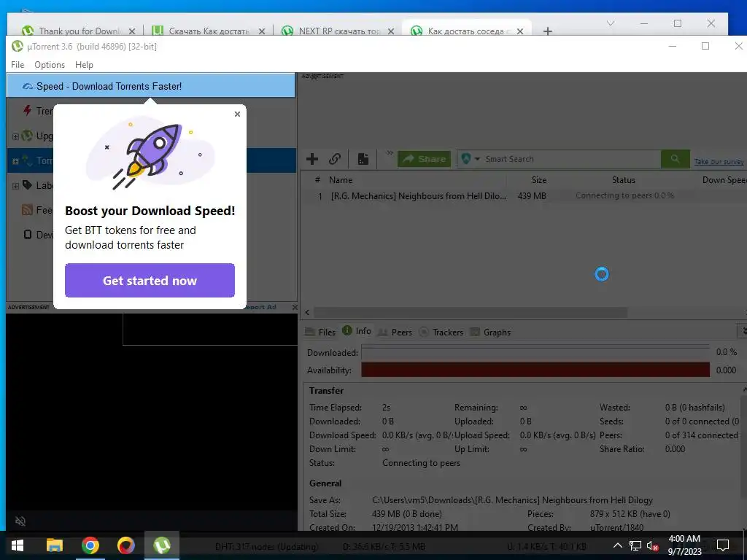Image resolution: width=747 pixels, height=560 pixels.
Task: Switch to the Info tab
Action: click(357, 331)
